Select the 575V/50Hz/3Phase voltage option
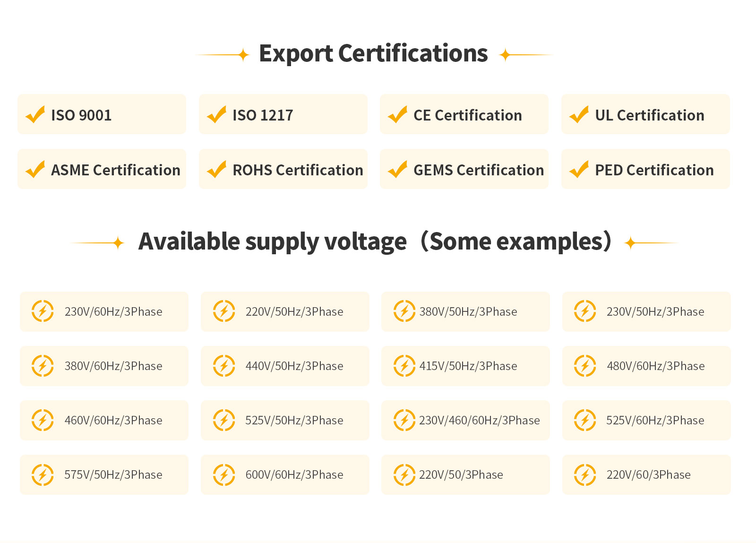 (x=113, y=474)
